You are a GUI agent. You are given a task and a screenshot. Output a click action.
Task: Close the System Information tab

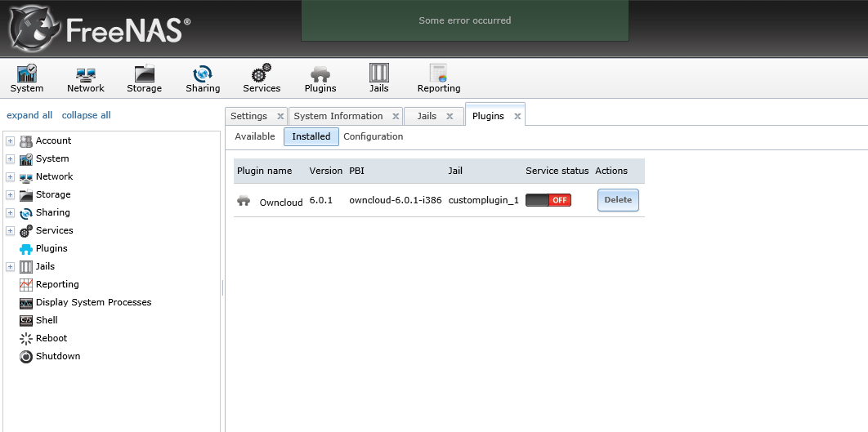396,117
